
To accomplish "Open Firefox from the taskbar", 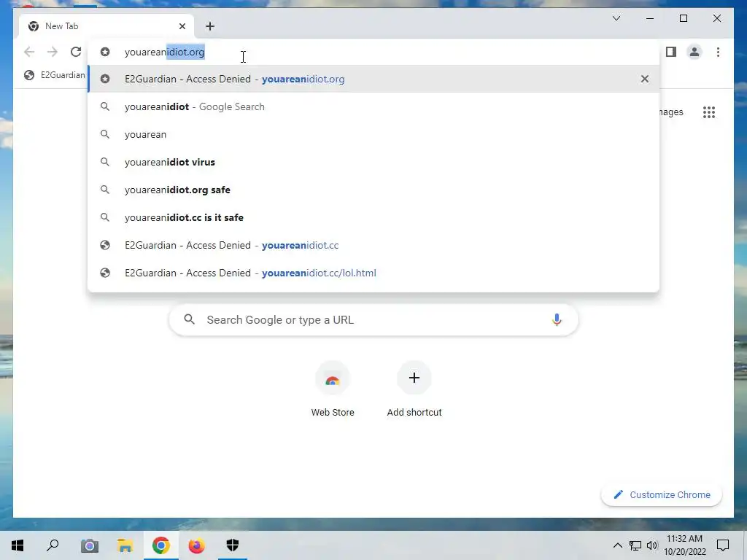I will [x=196, y=545].
